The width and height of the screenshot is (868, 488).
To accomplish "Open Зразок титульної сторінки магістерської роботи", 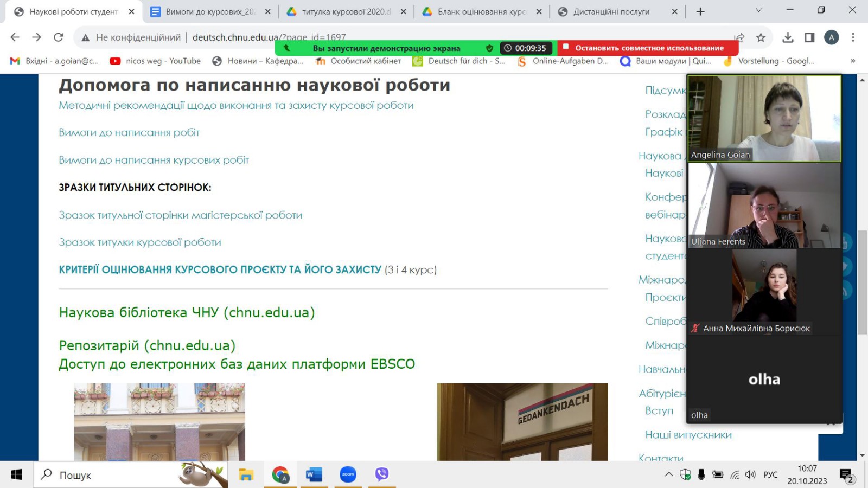I will 180,215.
